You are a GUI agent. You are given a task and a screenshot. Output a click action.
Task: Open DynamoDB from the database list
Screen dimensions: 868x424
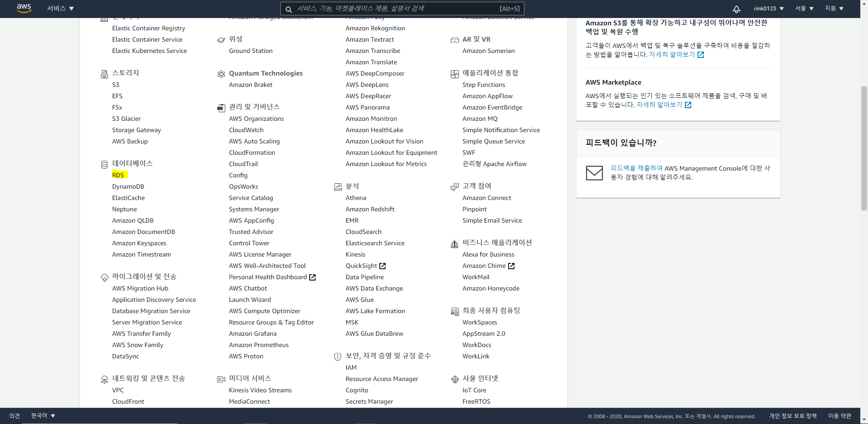click(x=128, y=186)
